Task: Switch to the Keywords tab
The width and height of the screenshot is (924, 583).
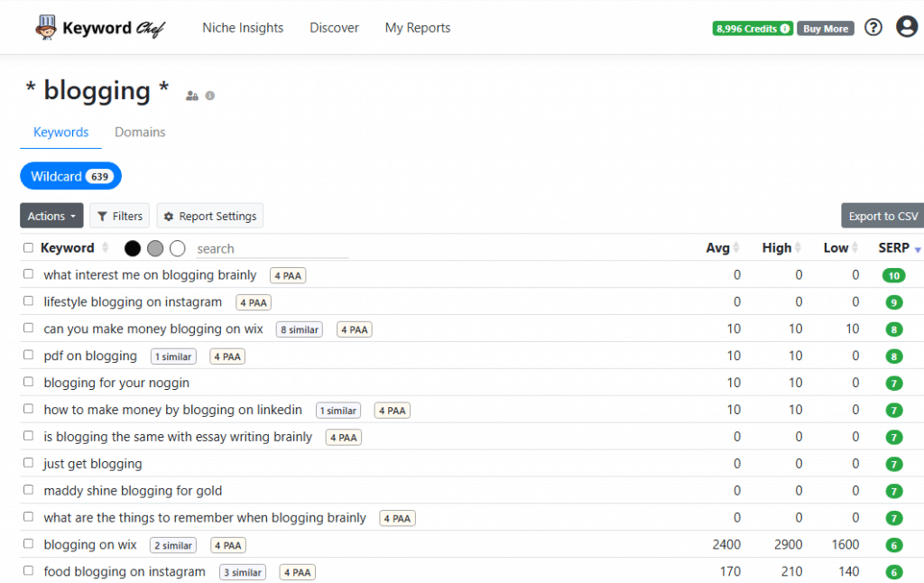Action: click(x=60, y=132)
